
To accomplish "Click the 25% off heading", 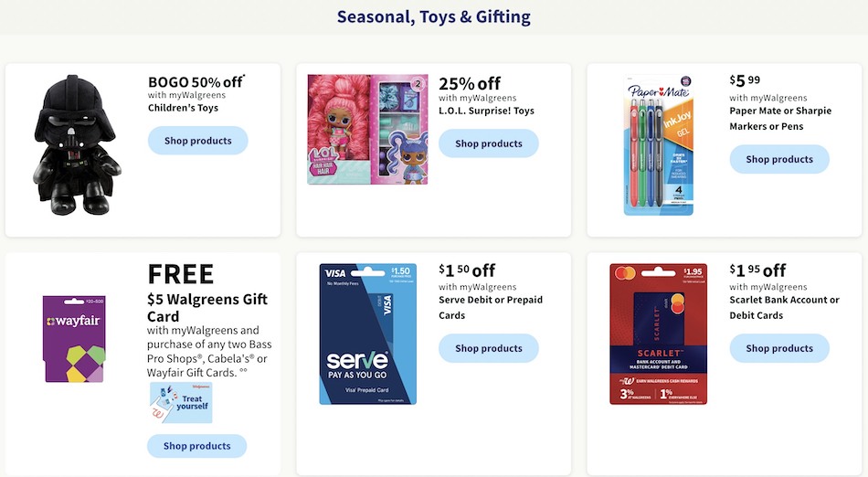I will (470, 83).
